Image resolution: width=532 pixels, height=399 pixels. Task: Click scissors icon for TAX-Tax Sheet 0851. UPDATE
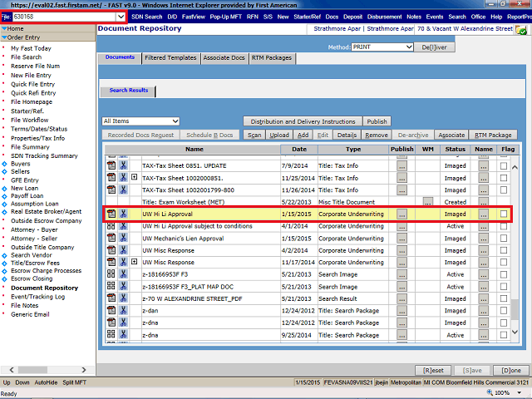(123, 165)
